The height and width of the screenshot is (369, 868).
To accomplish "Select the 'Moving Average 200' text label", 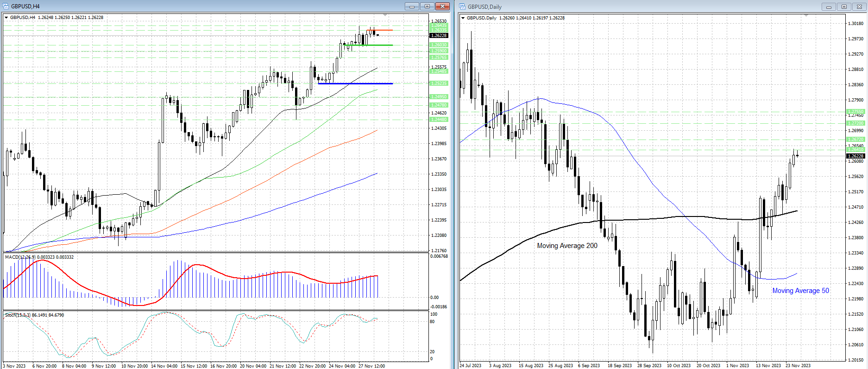I will [x=567, y=246].
